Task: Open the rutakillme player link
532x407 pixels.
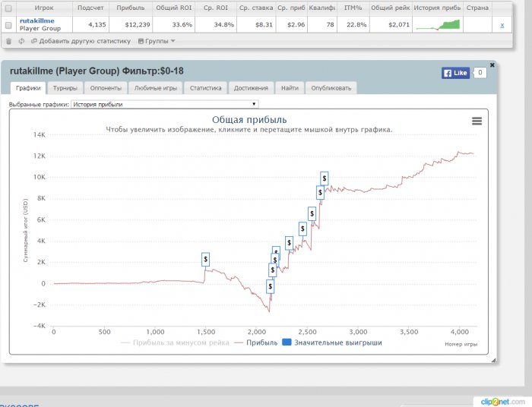Action: click(x=36, y=21)
